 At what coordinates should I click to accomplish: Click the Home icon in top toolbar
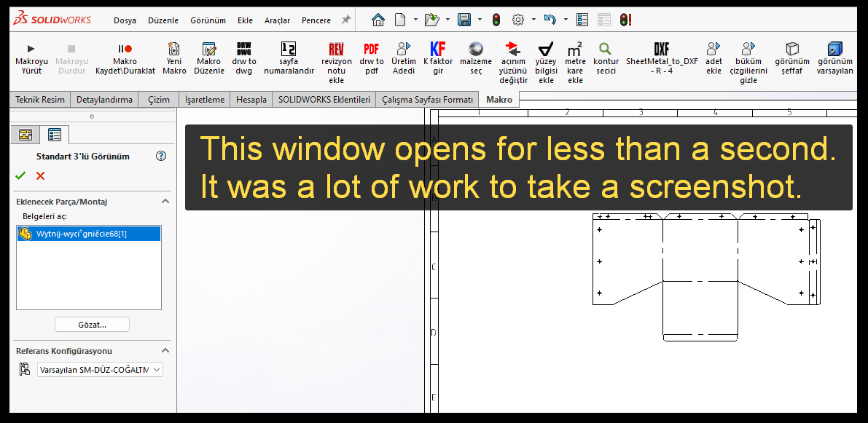point(378,20)
